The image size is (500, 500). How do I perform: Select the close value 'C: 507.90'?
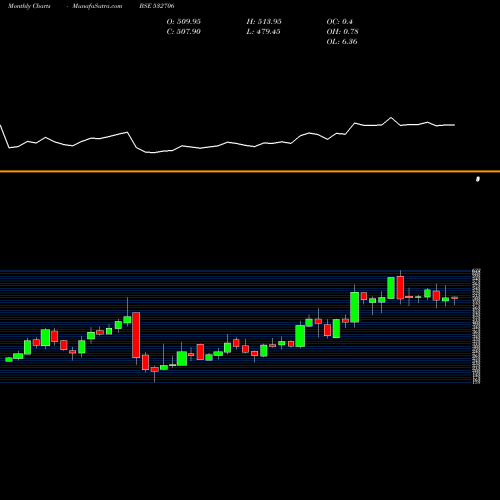[184, 31]
